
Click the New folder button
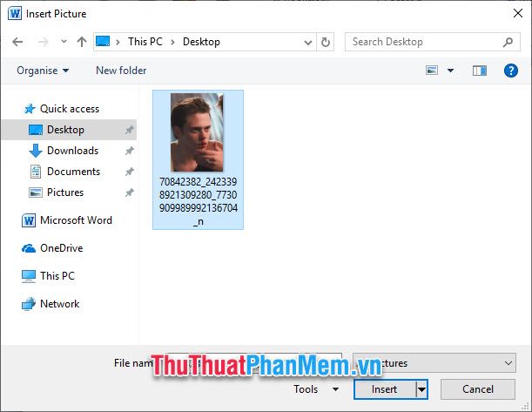(x=121, y=71)
